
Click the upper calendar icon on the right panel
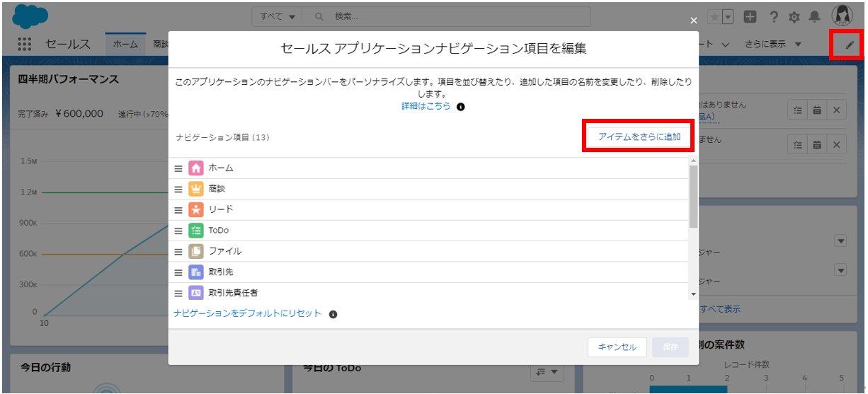point(817,110)
